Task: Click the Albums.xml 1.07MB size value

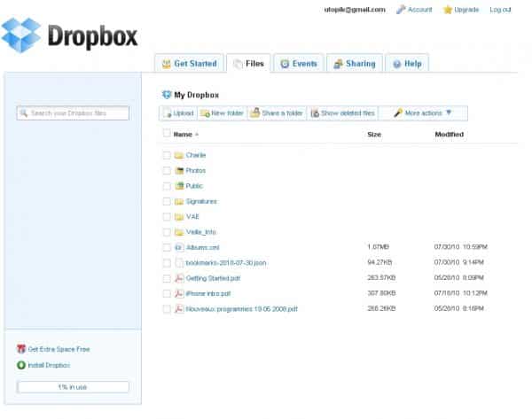Action: 378,247
